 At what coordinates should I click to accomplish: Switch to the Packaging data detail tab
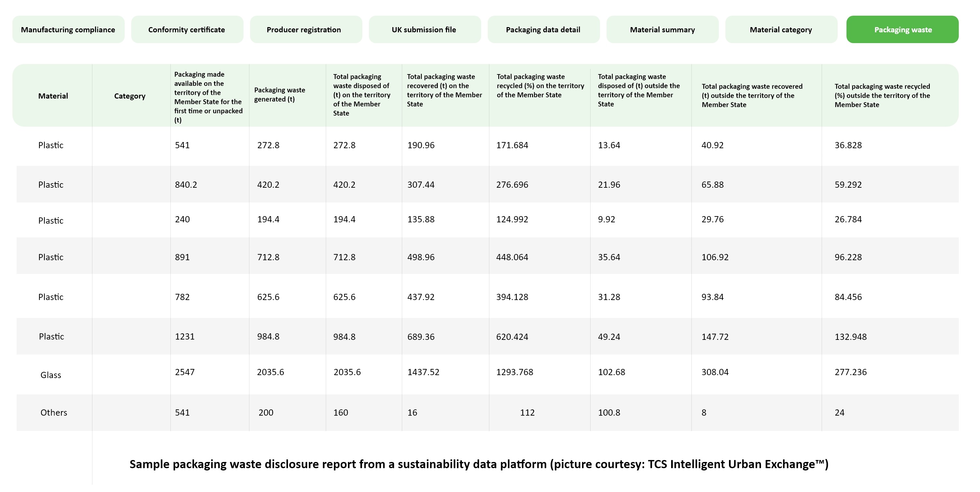(543, 29)
